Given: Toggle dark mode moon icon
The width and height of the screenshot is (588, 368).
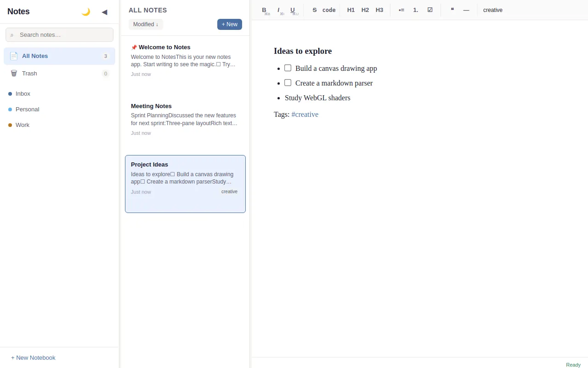Looking at the screenshot, I should (86, 12).
